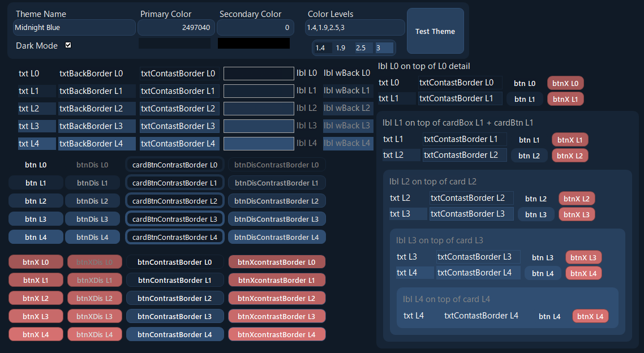Select the 2.5 color level box
644x353 pixels.
363,48
